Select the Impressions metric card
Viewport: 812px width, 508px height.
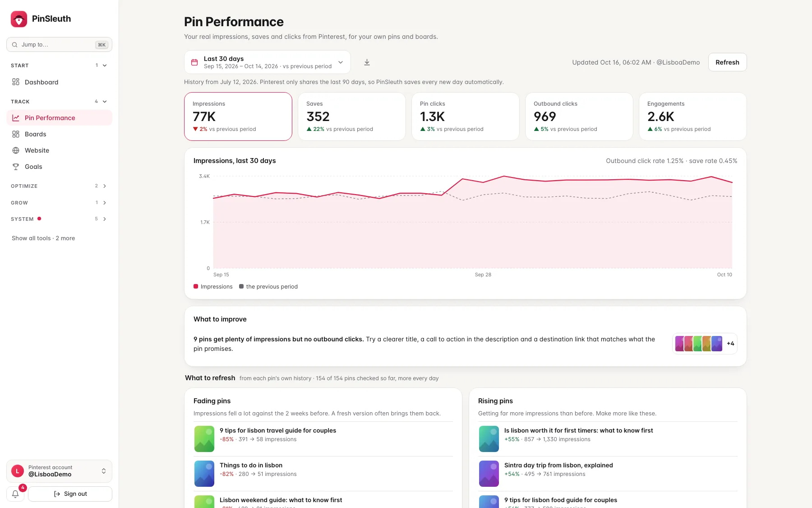pyautogui.click(x=238, y=117)
